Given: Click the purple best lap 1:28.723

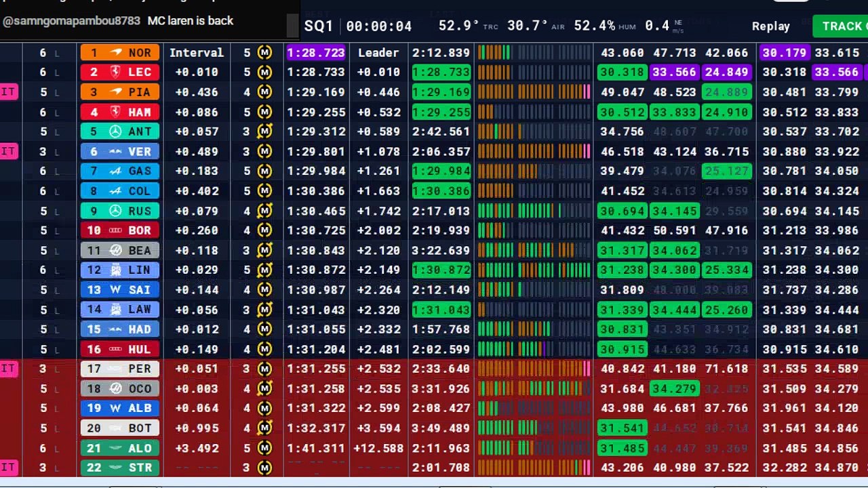Looking at the screenshot, I should pos(316,52).
